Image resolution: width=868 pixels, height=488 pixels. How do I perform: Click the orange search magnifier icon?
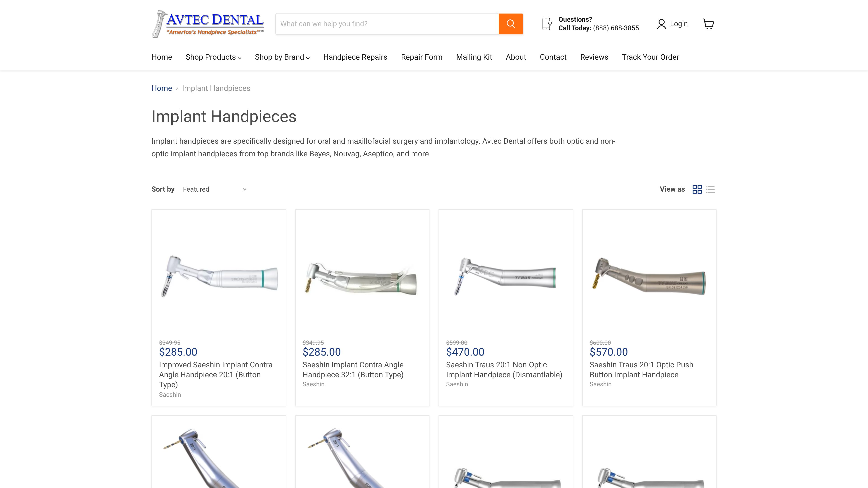coord(510,23)
